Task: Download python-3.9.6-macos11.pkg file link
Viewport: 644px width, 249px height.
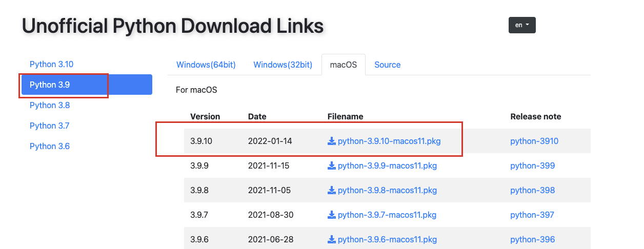Action: click(x=387, y=239)
